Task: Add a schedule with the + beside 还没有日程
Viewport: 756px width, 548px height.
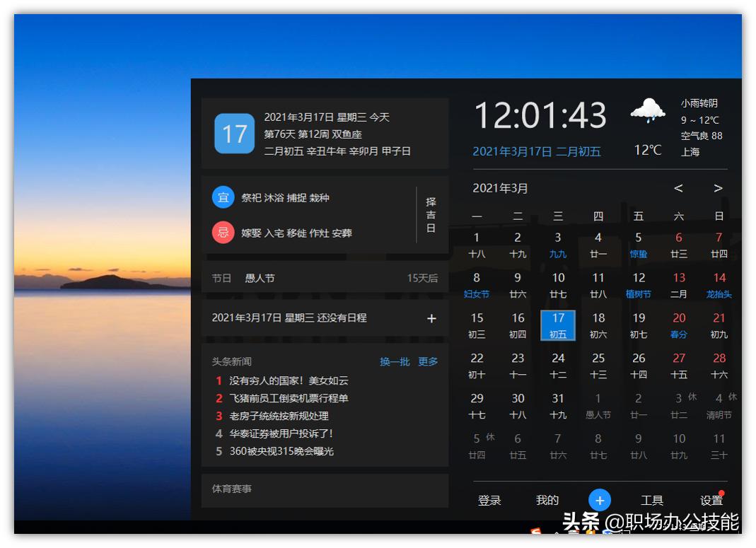Action: click(431, 318)
